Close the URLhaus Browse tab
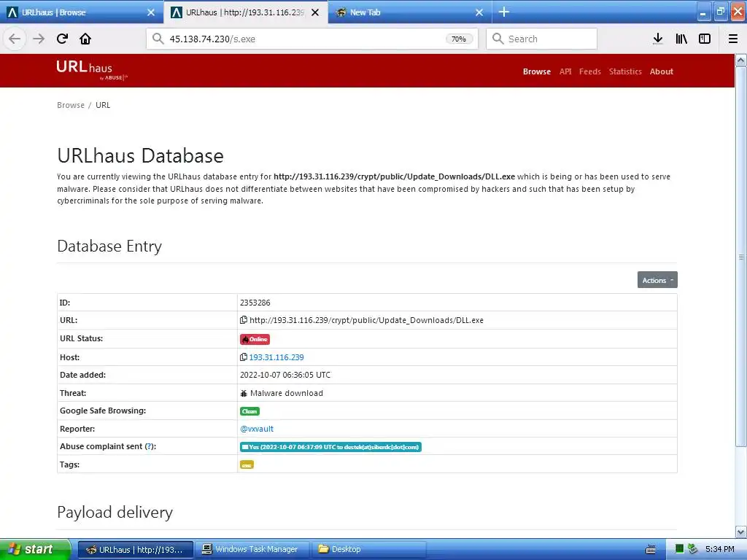The image size is (747, 560). [151, 13]
